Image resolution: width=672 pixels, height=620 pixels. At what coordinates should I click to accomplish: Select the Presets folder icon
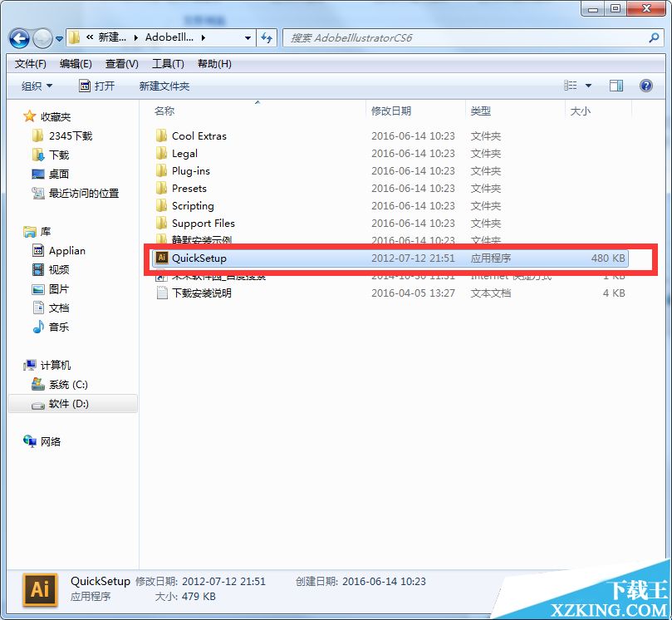(162, 188)
